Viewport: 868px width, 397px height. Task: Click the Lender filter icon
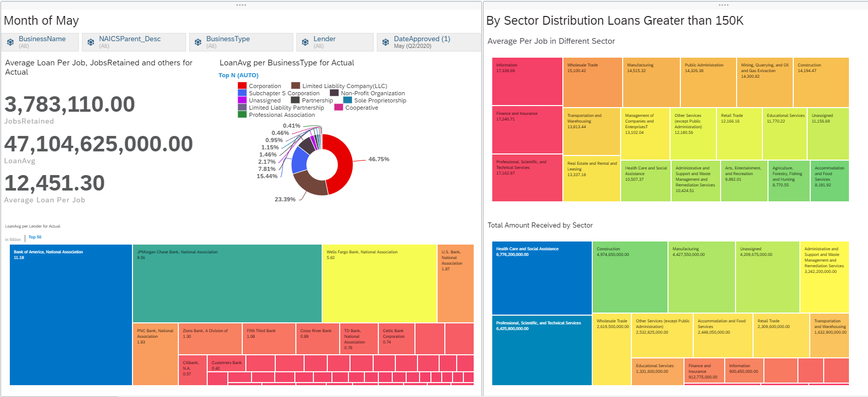click(x=305, y=42)
